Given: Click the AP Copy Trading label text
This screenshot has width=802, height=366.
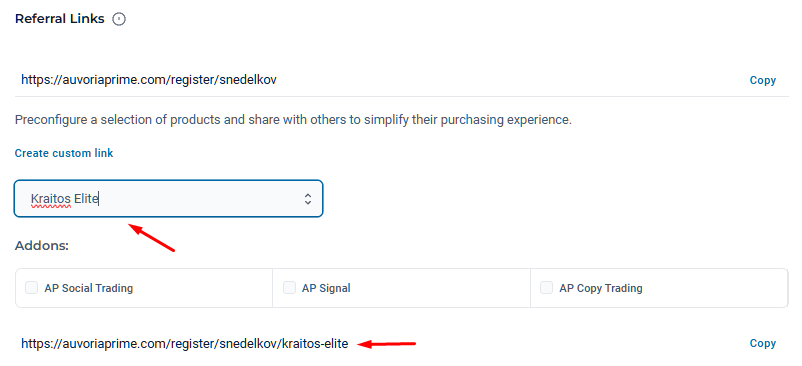Looking at the screenshot, I should 601,288.
